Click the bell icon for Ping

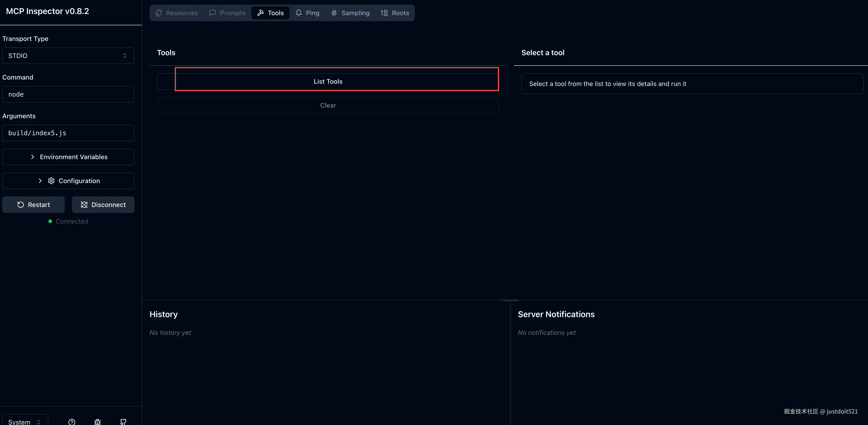point(298,13)
